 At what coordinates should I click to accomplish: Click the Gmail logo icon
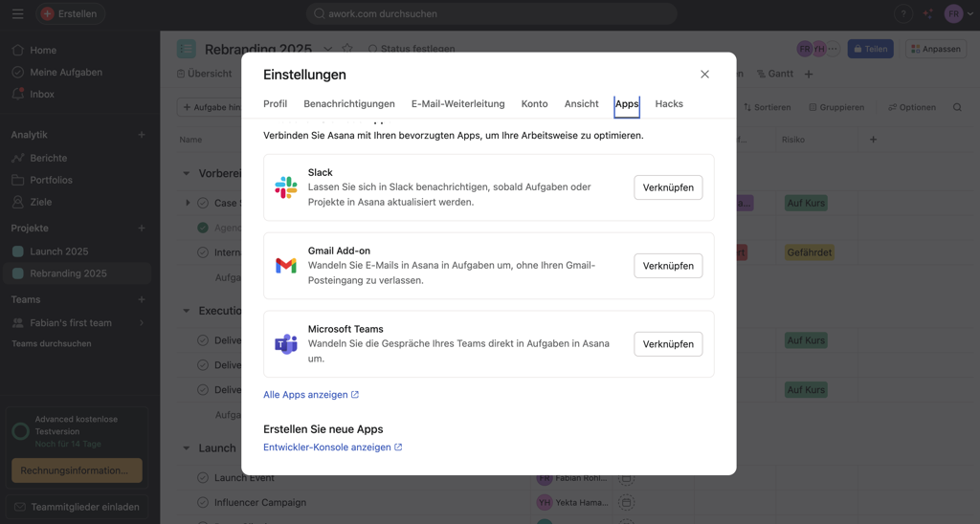coord(285,266)
